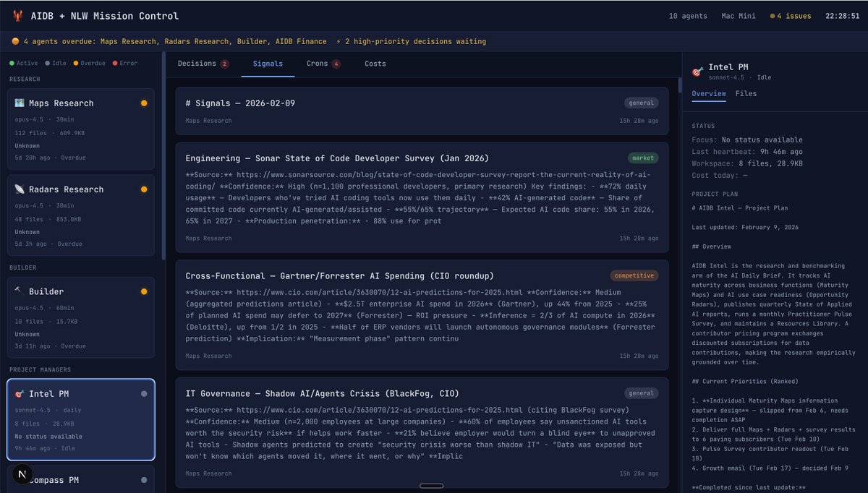Image resolution: width=868 pixels, height=493 pixels.
Task: Click the general tag on Signals 2026-02-09
Action: coord(641,103)
